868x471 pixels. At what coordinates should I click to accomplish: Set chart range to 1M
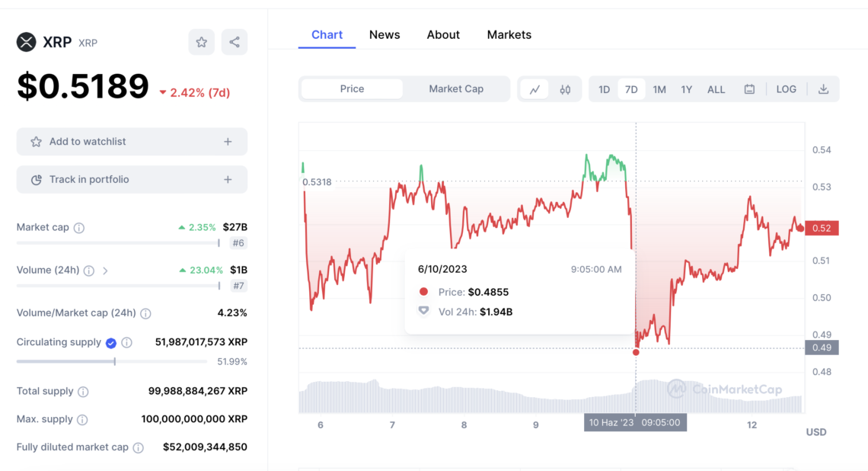pos(659,89)
